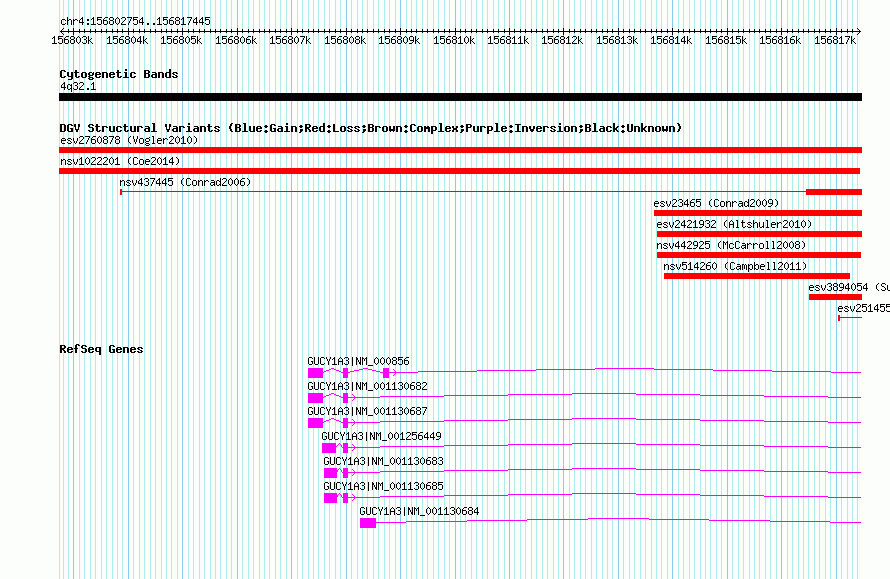Select the Cytogenetic Bands track title

coord(119,74)
